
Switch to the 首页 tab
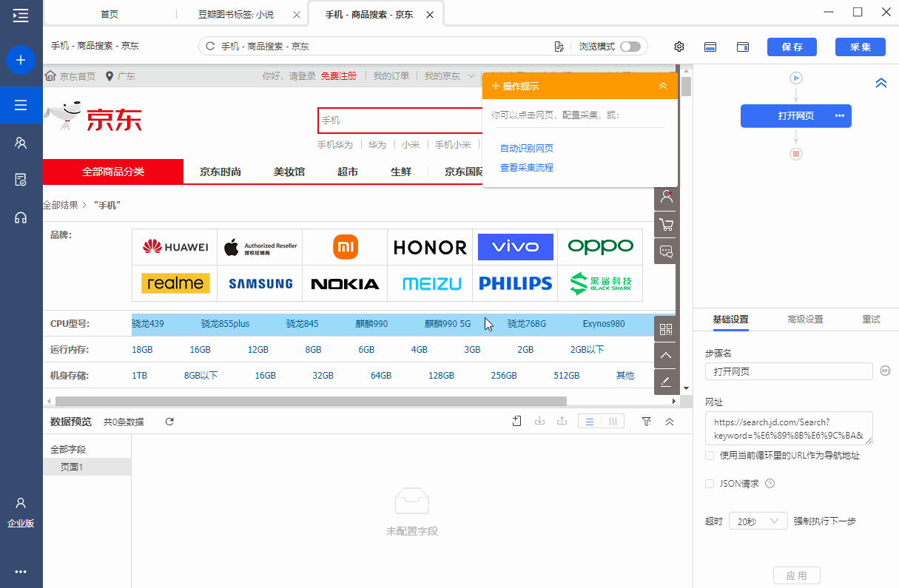[x=110, y=14]
